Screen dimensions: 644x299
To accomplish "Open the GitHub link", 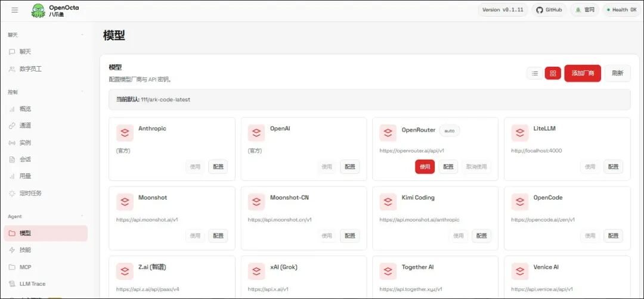I will pyautogui.click(x=549, y=10).
